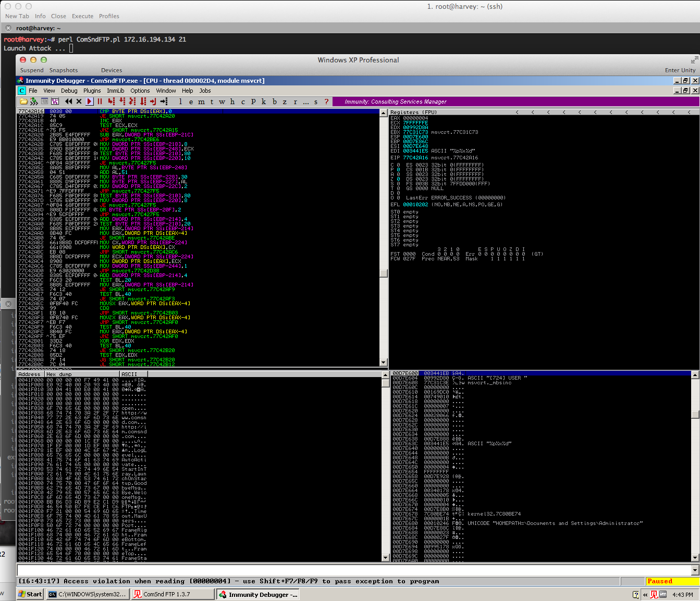Open the File menu in Immunity Debugger
The height and width of the screenshot is (601, 700).
click(x=33, y=91)
